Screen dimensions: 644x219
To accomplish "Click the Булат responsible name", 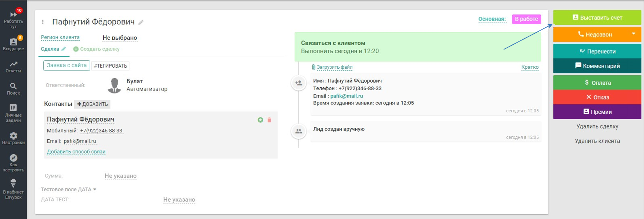I will point(135,81).
